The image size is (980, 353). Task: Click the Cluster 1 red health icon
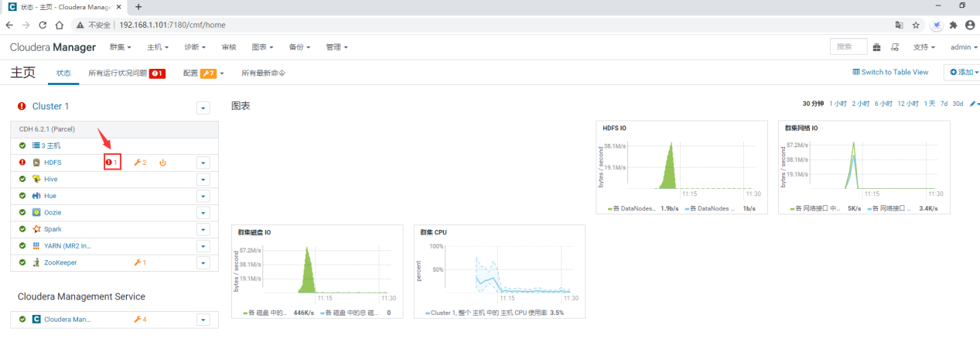click(x=22, y=107)
